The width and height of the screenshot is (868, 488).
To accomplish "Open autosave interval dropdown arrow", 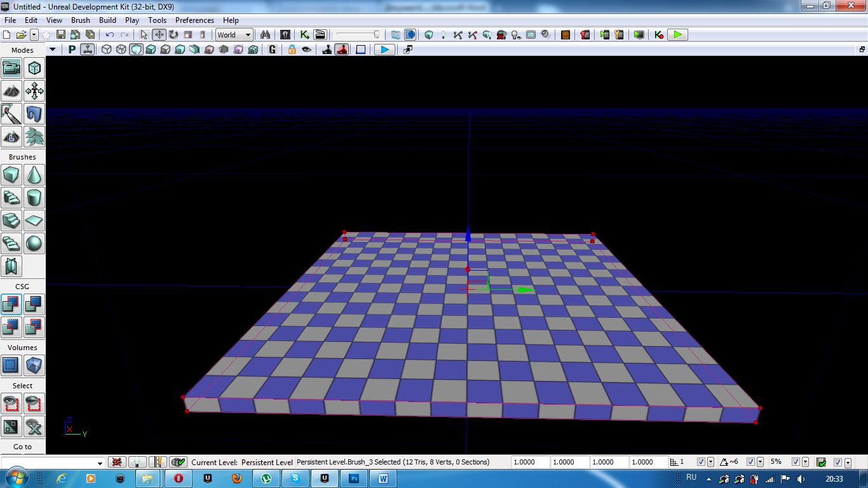I will tap(848, 462).
